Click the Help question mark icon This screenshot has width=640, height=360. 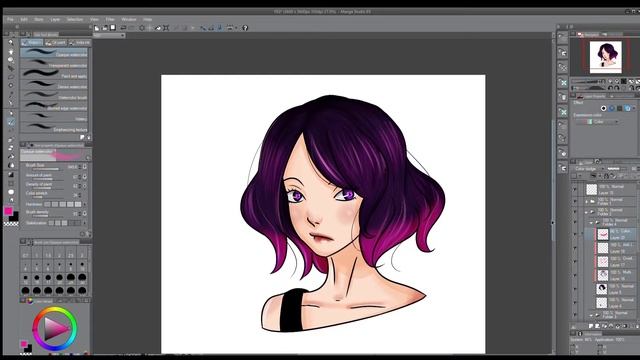(245, 28)
